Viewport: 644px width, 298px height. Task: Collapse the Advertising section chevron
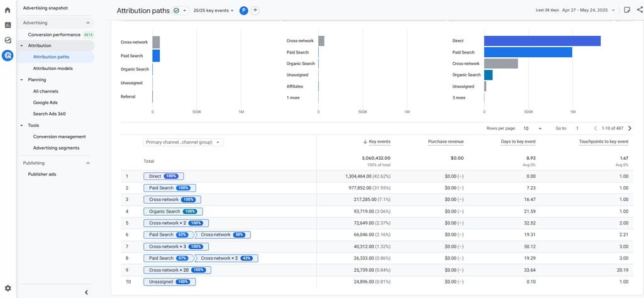point(88,23)
